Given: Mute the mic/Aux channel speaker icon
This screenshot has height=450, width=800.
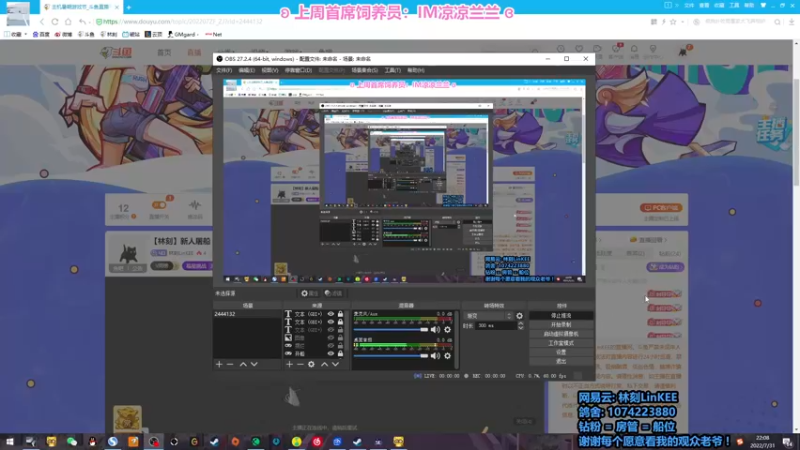Looking at the screenshot, I should pyautogui.click(x=435, y=330).
